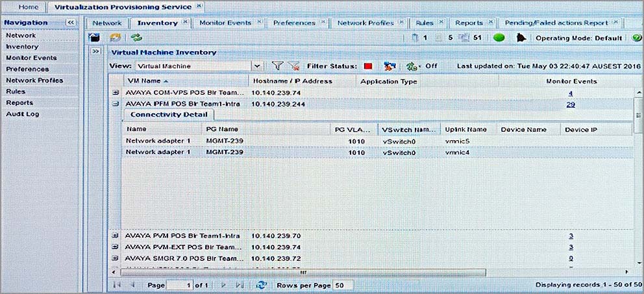Viewport: 644px width, 294px height.
Task: Select the vmnic5 uplink cell
Action: tap(457, 141)
